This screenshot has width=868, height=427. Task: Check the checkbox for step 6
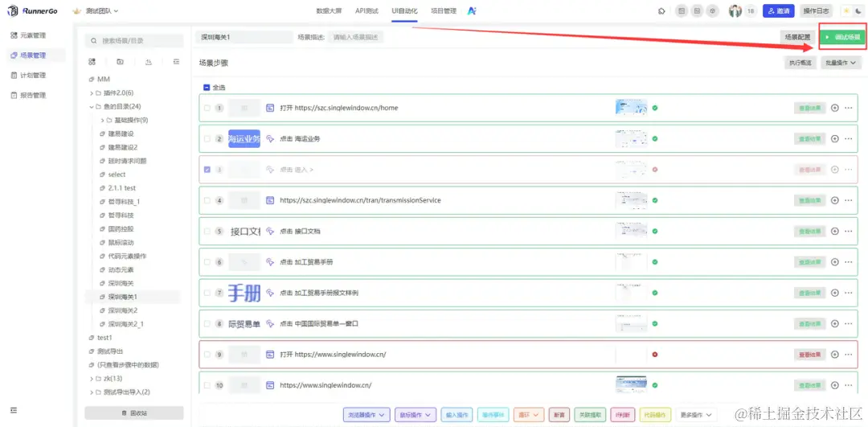coord(207,262)
